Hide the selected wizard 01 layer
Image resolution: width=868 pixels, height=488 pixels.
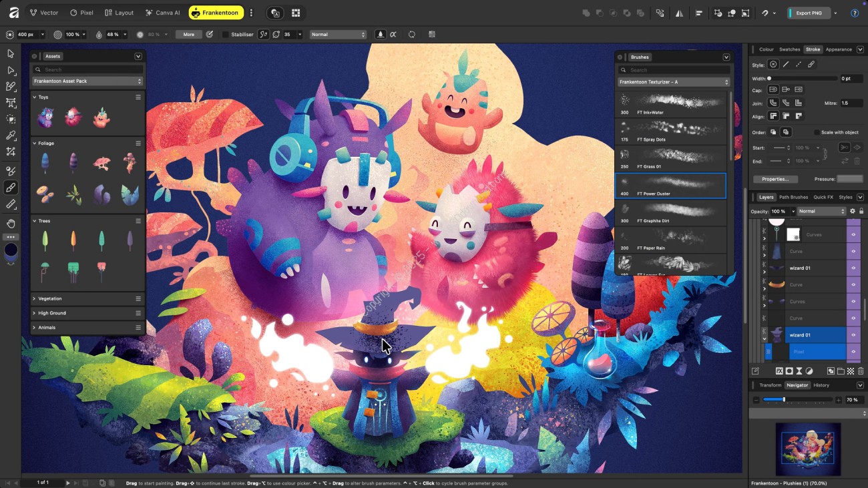point(853,335)
